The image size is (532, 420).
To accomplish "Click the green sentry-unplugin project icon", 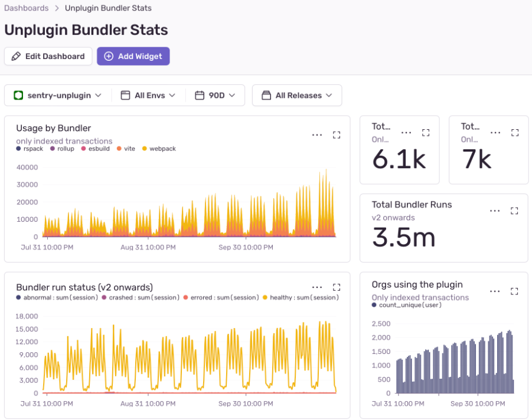I will 18,95.
